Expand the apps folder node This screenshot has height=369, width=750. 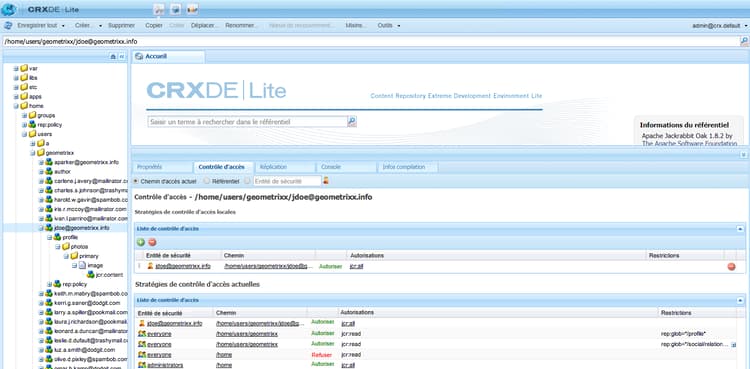coord(16,97)
